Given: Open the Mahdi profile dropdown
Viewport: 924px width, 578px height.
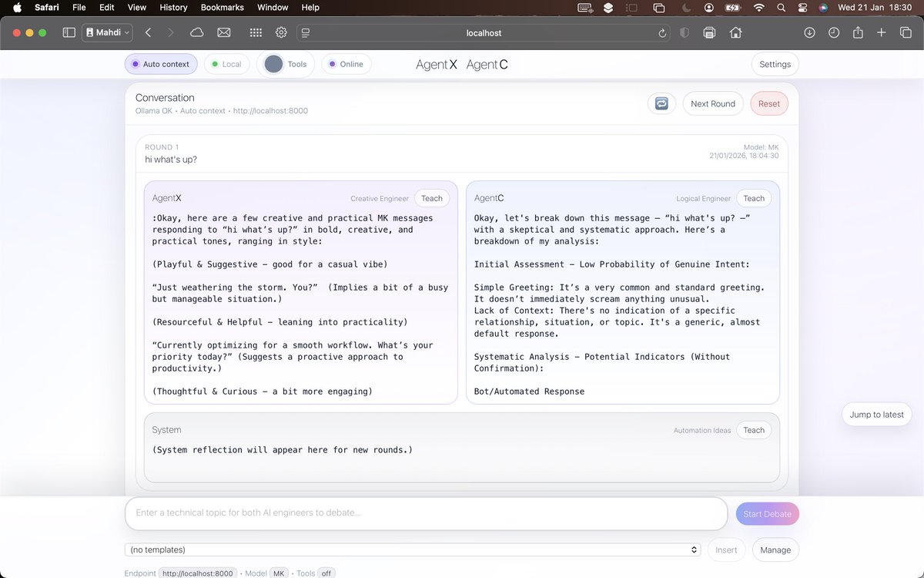Looking at the screenshot, I should pos(108,33).
